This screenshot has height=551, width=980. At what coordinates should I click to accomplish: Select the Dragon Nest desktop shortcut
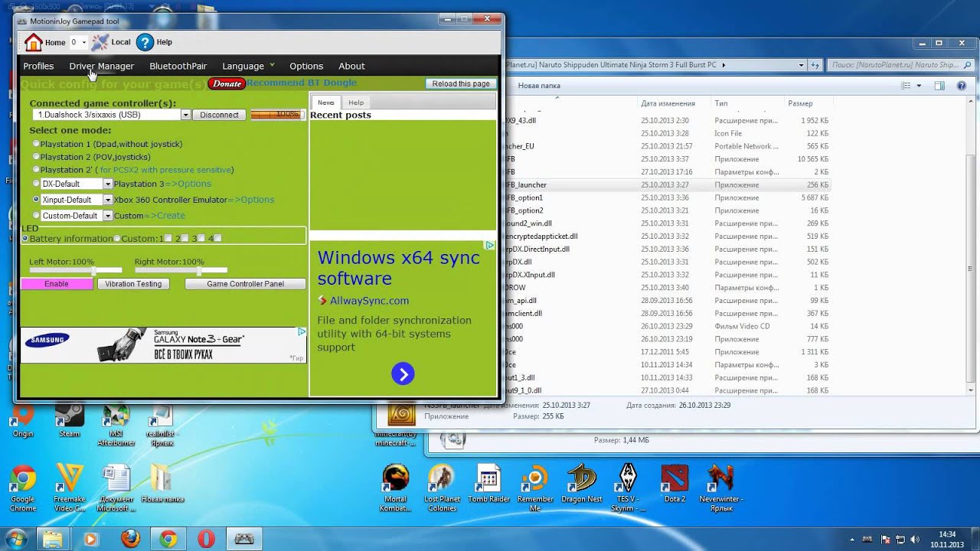click(x=582, y=484)
